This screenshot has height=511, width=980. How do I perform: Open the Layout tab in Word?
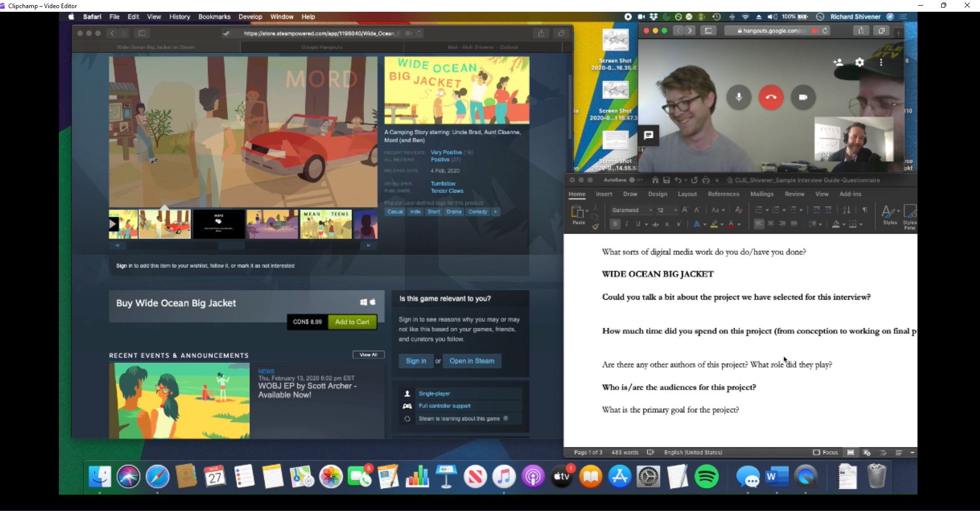(x=687, y=194)
